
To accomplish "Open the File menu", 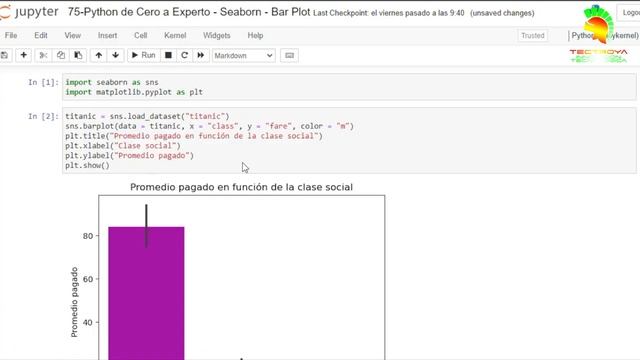I will pos(11,36).
